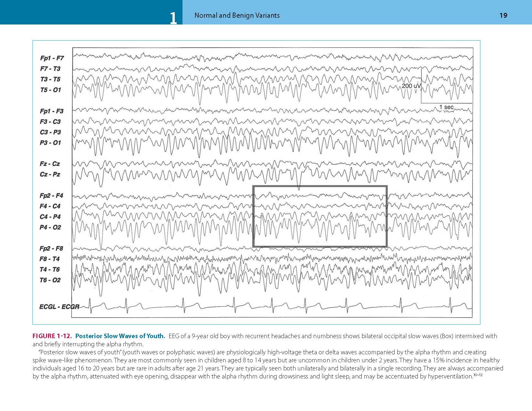Click the F8 - T4 channel label
Image resolution: width=532 pixels, height=411 pixels.
tap(49, 259)
